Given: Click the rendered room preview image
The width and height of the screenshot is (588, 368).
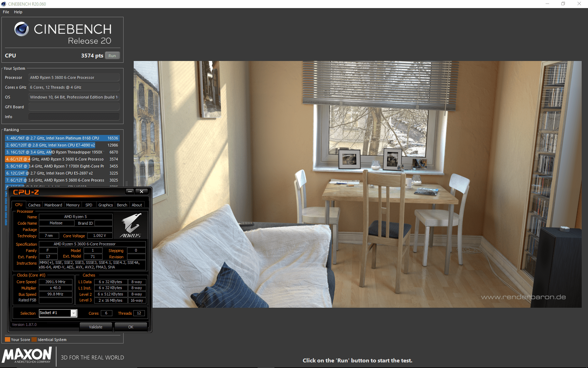Looking at the screenshot, I should (x=357, y=184).
